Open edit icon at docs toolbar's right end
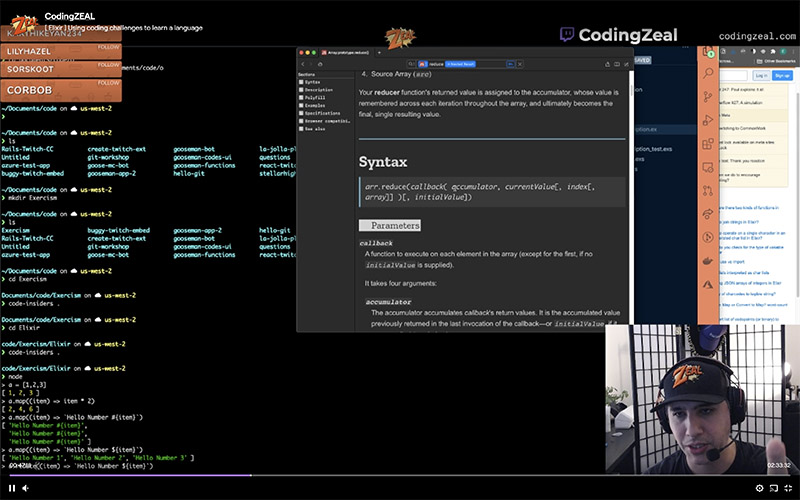Screen dimensions: 800x500 626,64
